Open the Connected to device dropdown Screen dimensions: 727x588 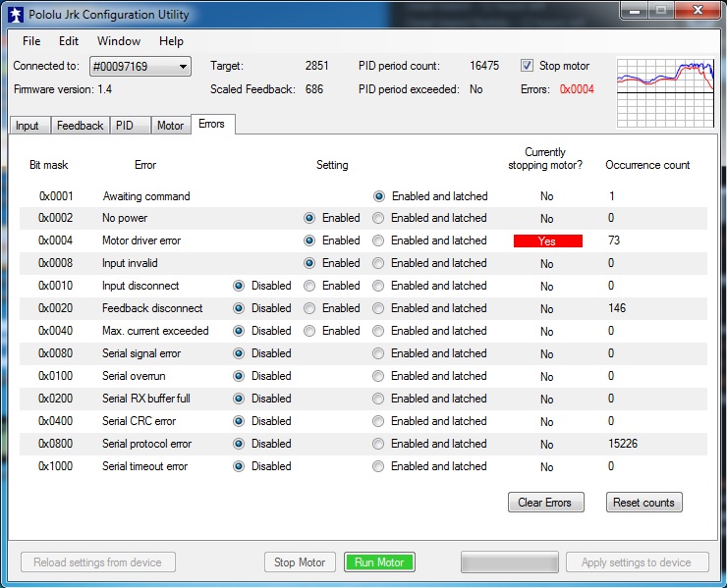(140, 66)
